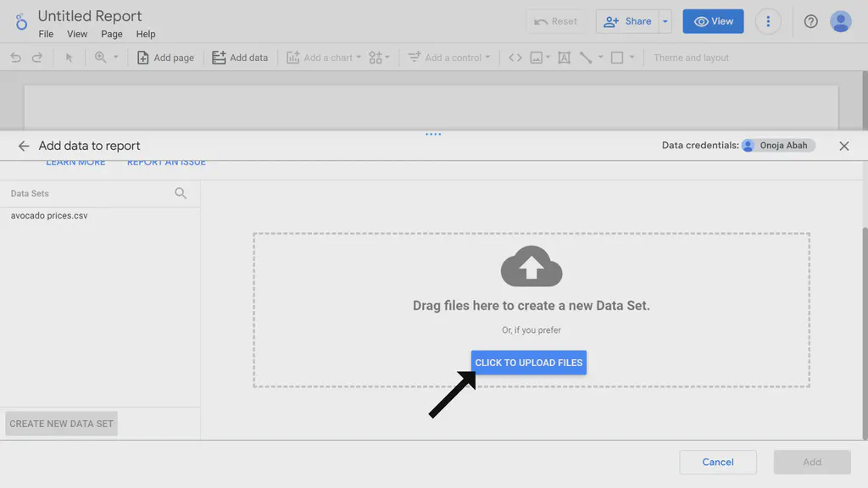Select the text box tool
Image resolution: width=868 pixels, height=488 pixels.
pyautogui.click(x=565, y=58)
